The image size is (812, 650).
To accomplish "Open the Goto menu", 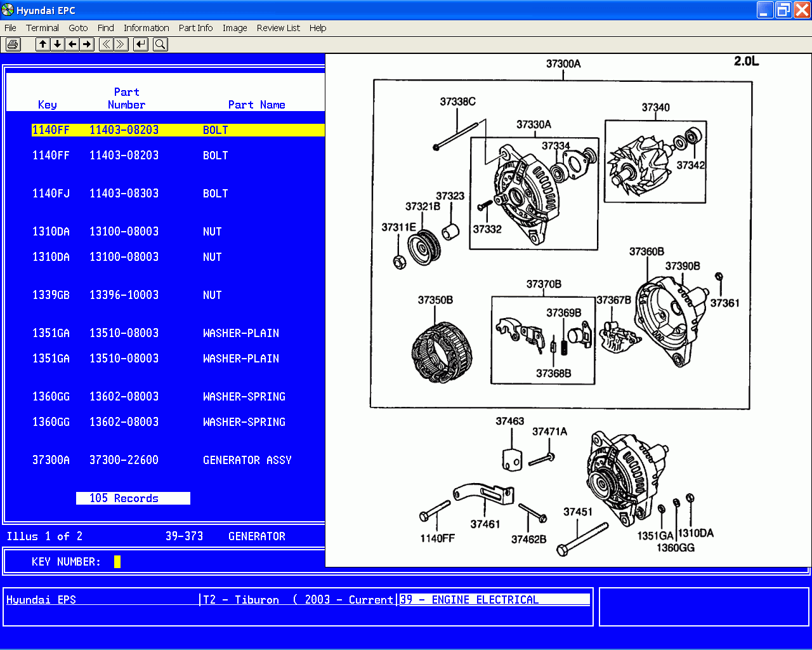I will coord(78,28).
